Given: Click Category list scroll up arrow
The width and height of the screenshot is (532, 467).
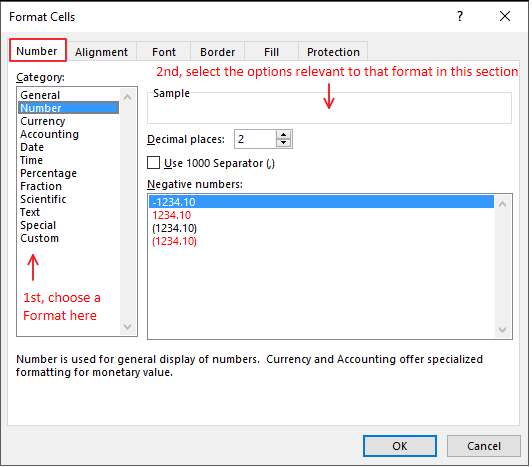Looking at the screenshot, I should pos(128,98).
